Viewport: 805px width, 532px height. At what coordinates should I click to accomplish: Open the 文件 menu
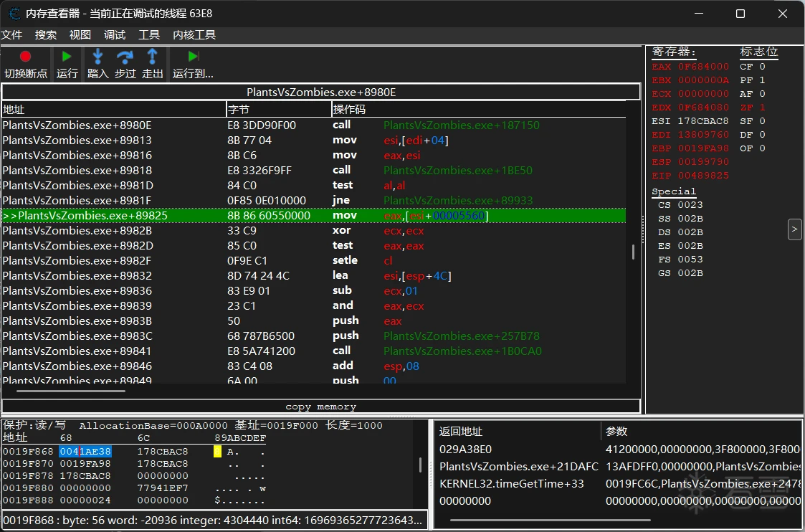[11, 35]
